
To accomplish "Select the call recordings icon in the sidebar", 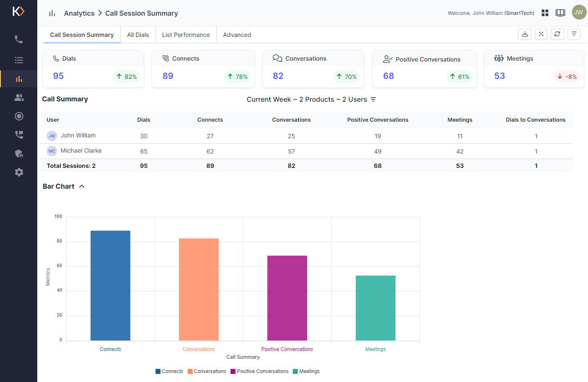I will (x=19, y=116).
